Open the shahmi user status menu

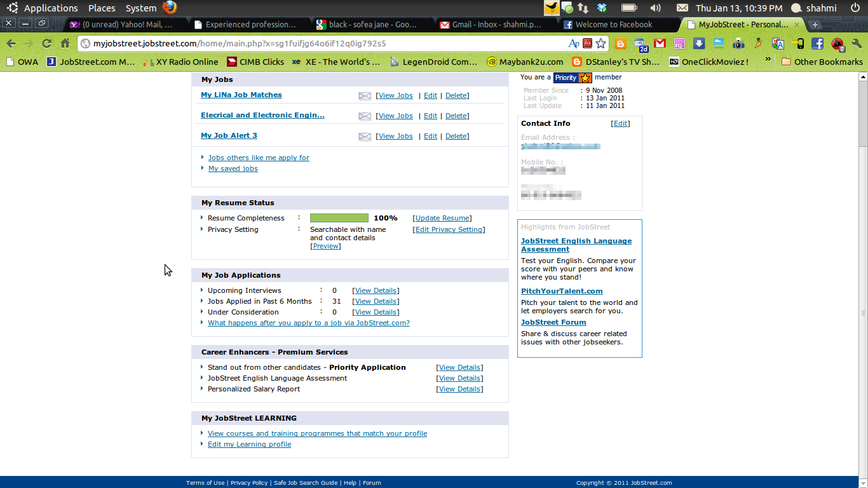coord(815,8)
